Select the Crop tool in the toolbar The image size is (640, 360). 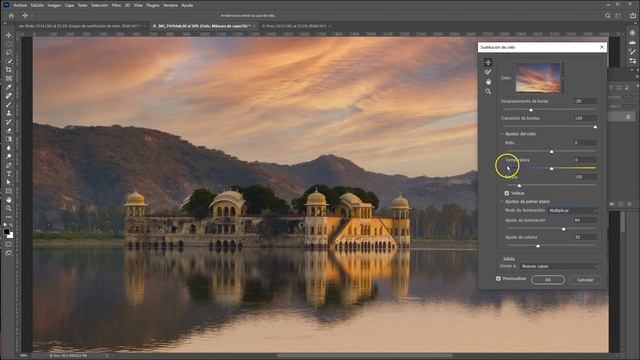pyautogui.click(x=9, y=70)
